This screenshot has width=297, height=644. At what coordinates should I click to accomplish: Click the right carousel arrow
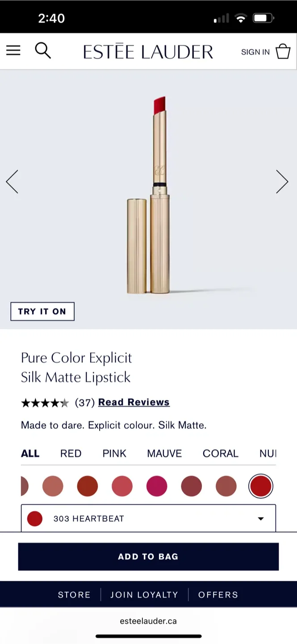coord(282,181)
